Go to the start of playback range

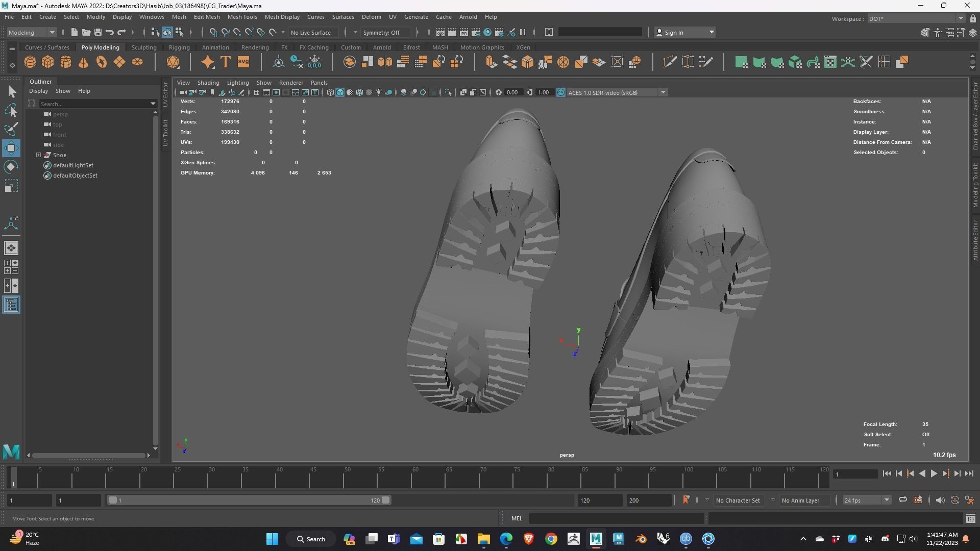(887, 474)
